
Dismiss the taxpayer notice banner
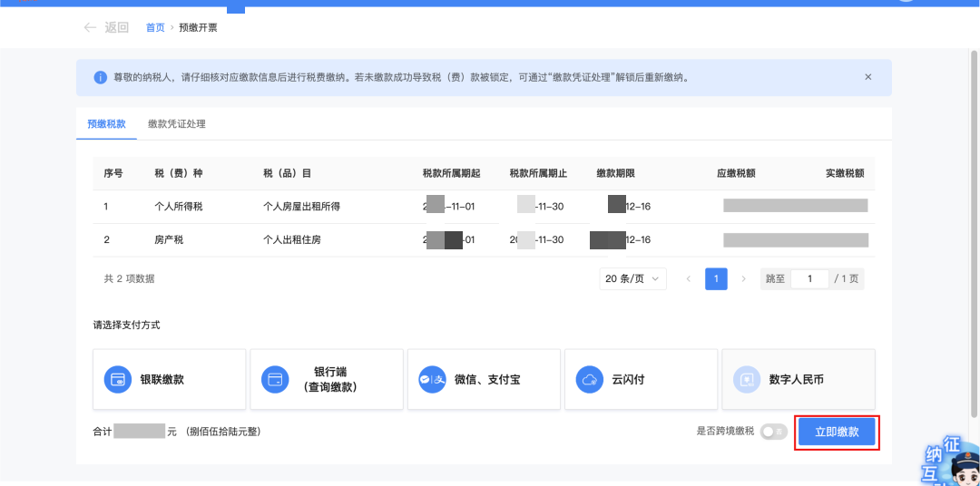coord(868,77)
